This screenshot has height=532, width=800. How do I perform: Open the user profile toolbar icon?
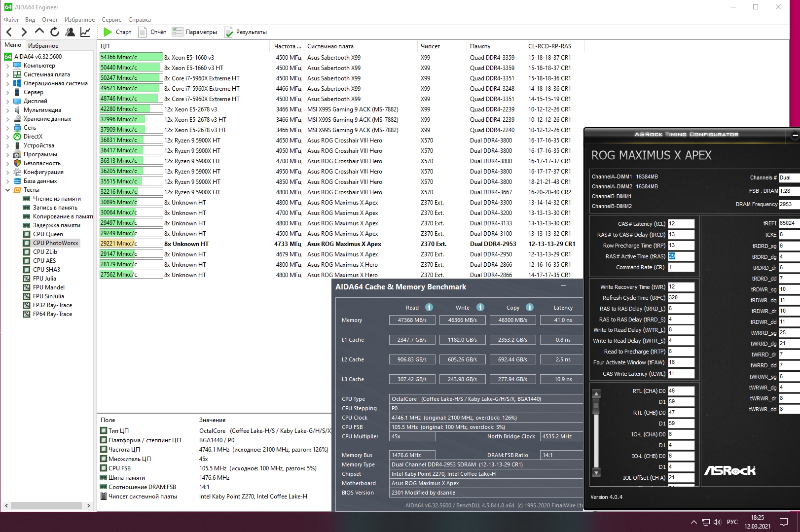point(70,32)
